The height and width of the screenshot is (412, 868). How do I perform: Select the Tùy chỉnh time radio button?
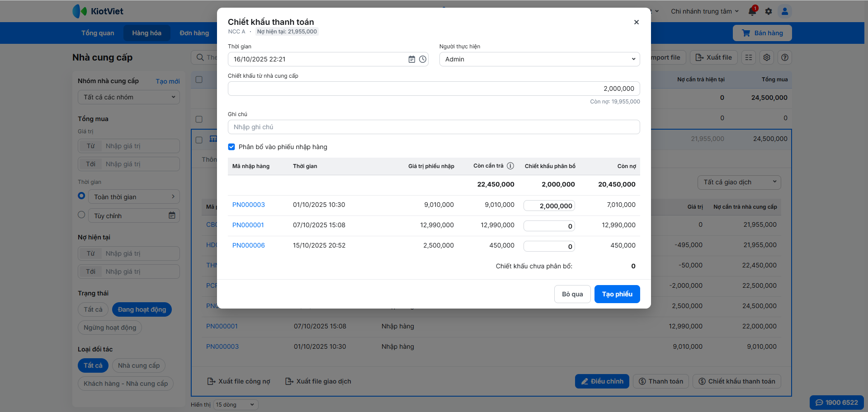tap(81, 215)
